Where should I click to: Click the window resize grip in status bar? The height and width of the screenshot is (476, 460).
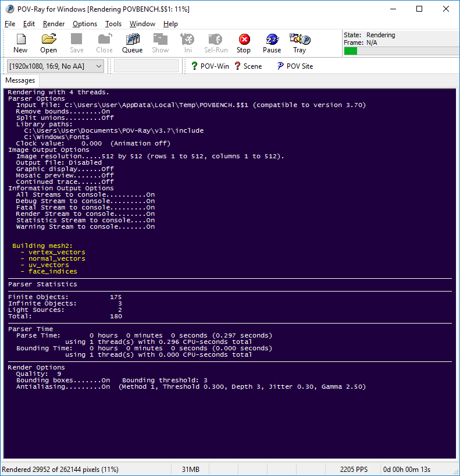point(457,472)
